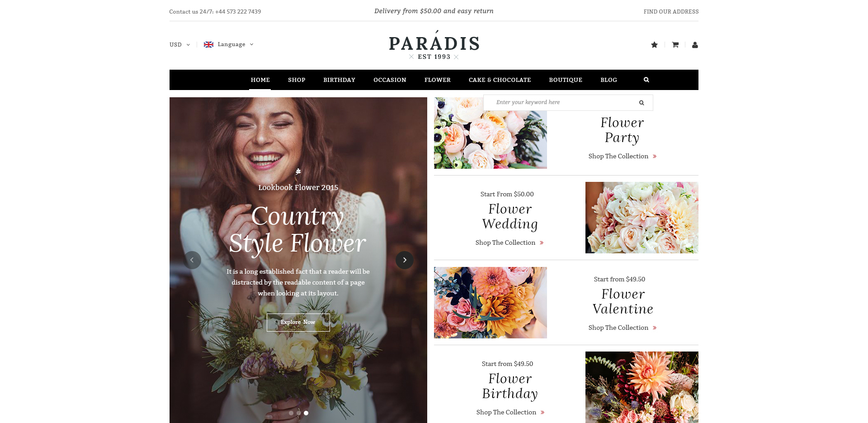Screen dimensions: 868x423
Task: Open Find Our Address link
Action: click(671, 12)
